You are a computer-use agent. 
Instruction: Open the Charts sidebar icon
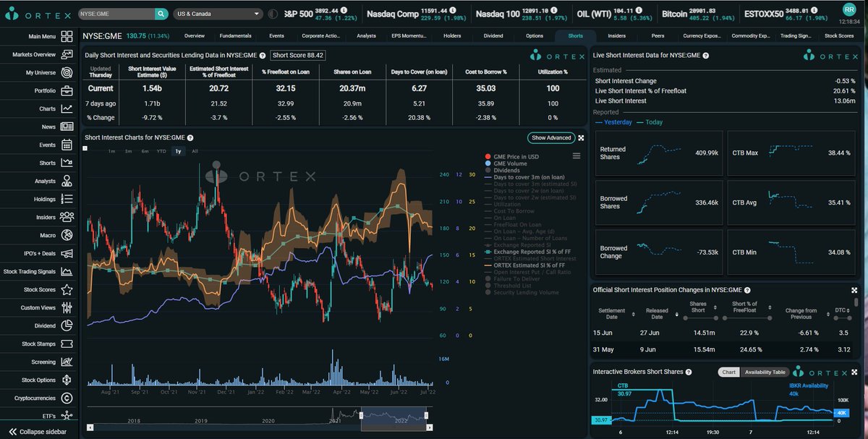point(67,108)
